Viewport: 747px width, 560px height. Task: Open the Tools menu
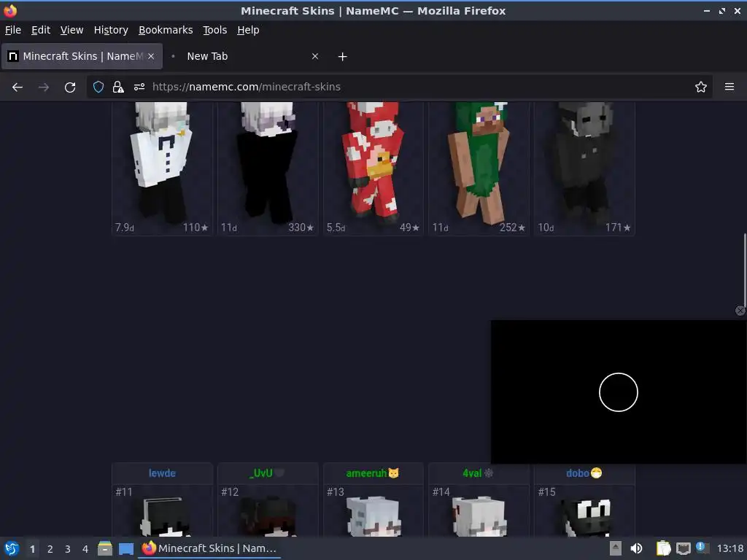(x=214, y=30)
